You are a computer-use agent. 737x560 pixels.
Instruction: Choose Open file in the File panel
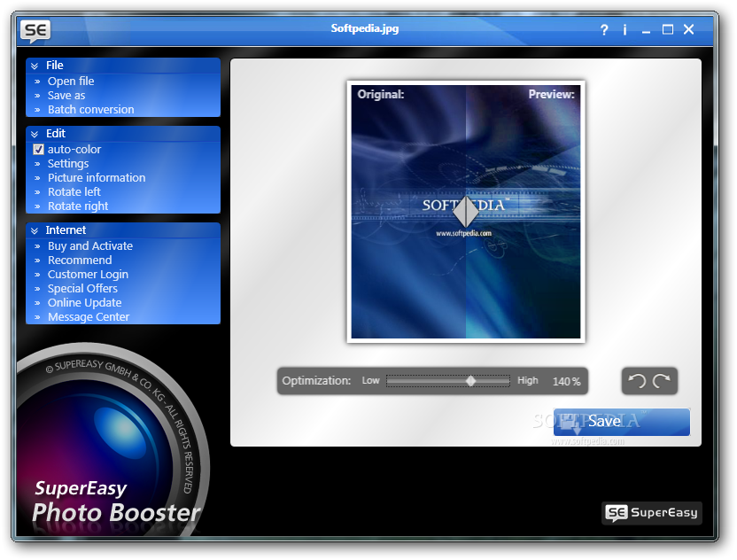click(x=71, y=82)
